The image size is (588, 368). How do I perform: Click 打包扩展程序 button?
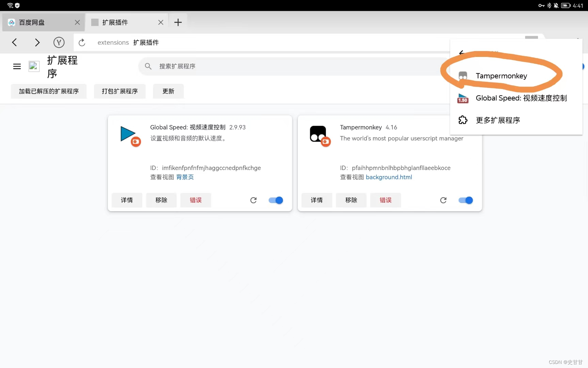(x=120, y=91)
